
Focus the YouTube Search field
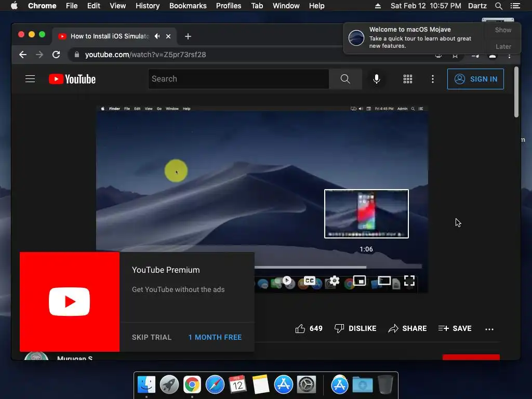238,79
